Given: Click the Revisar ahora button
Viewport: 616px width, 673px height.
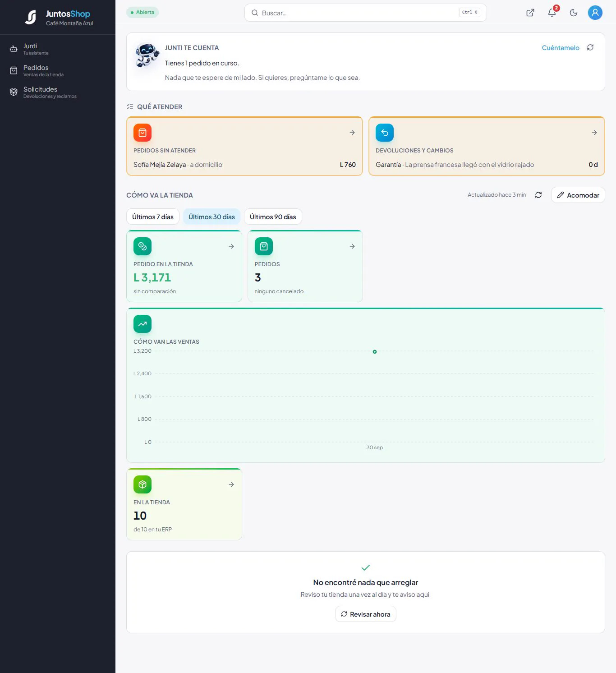Looking at the screenshot, I should click(366, 614).
